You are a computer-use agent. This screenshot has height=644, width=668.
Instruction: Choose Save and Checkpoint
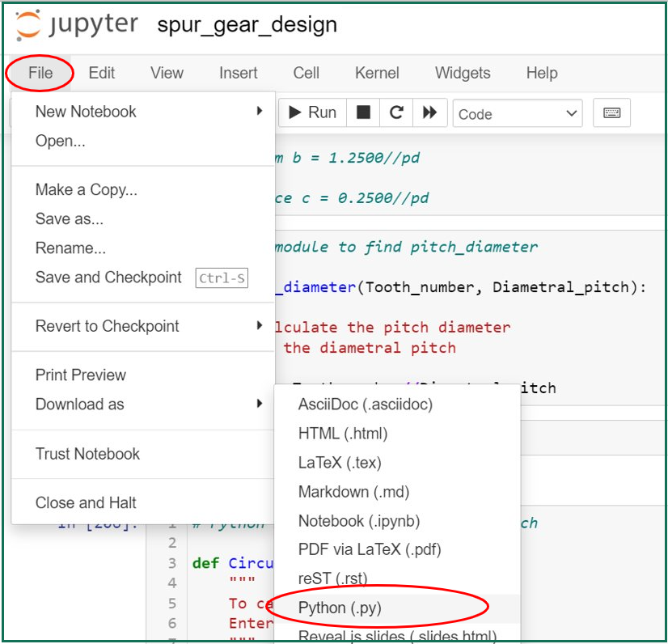108,278
